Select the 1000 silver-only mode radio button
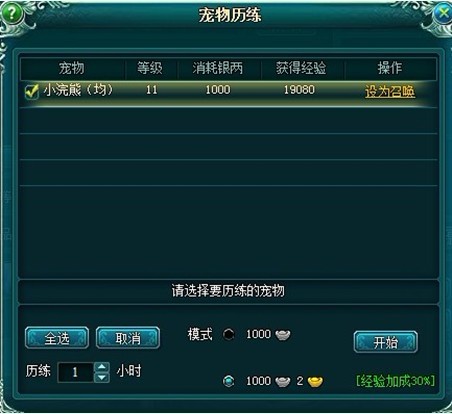This screenshot has width=452, height=414. [x=229, y=334]
